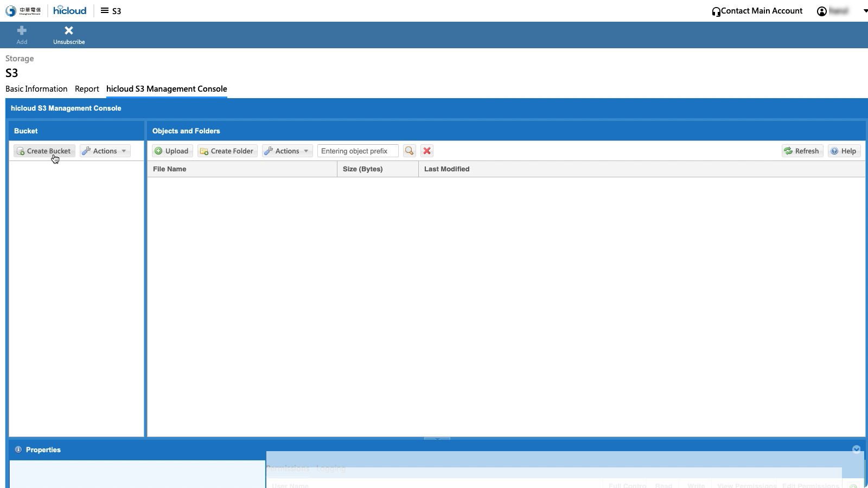The image size is (868, 488).
Task: Open the Objects Actions dropdown
Action: coord(288,151)
